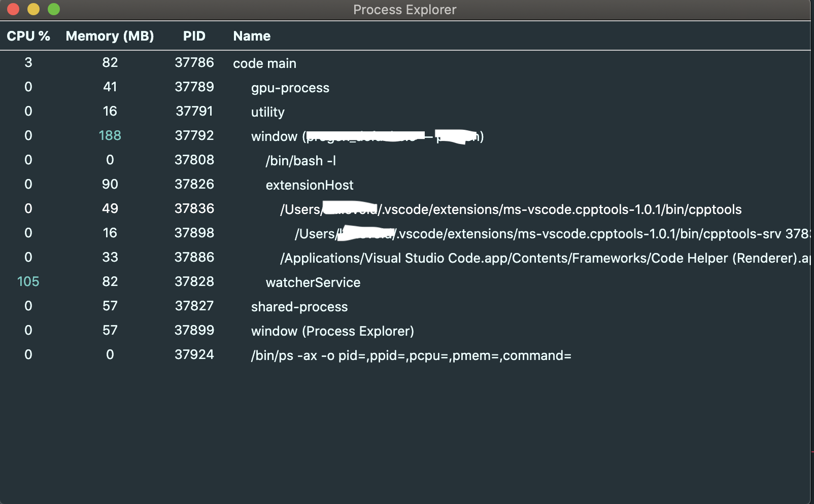This screenshot has height=504, width=814.
Task: Click the utility process entry
Action: coord(267,112)
